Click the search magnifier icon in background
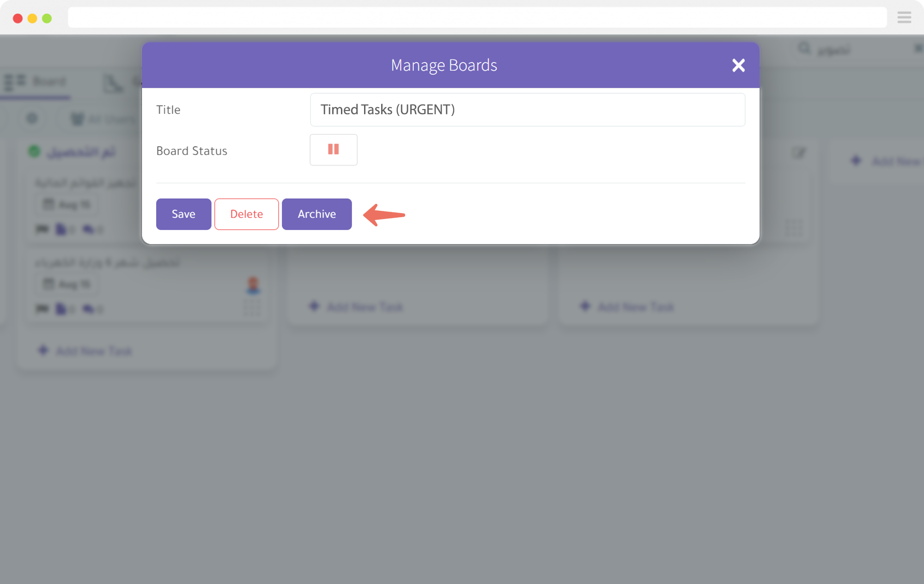The height and width of the screenshot is (584, 924). click(804, 48)
